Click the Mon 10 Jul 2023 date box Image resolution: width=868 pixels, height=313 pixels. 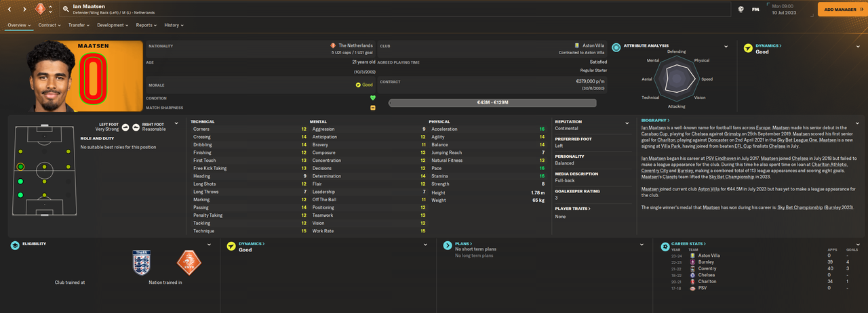(791, 9)
